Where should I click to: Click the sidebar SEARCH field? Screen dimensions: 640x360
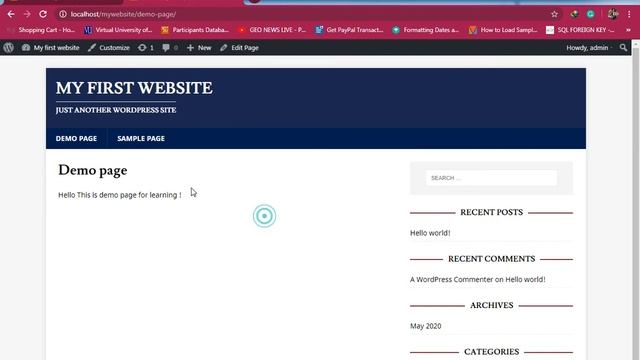tap(491, 178)
